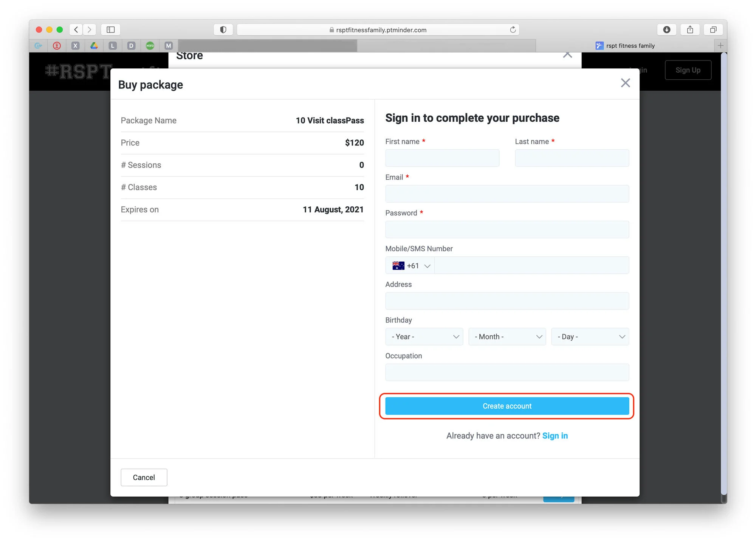This screenshot has width=756, height=542.
Task: Click the page vertical scrollbar
Action: (x=723, y=272)
